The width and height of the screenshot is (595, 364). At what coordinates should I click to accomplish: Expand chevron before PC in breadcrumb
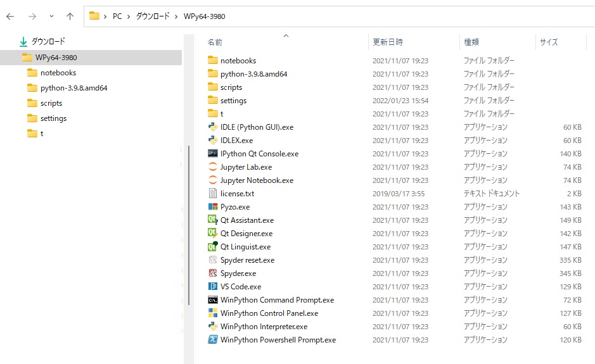coord(105,16)
